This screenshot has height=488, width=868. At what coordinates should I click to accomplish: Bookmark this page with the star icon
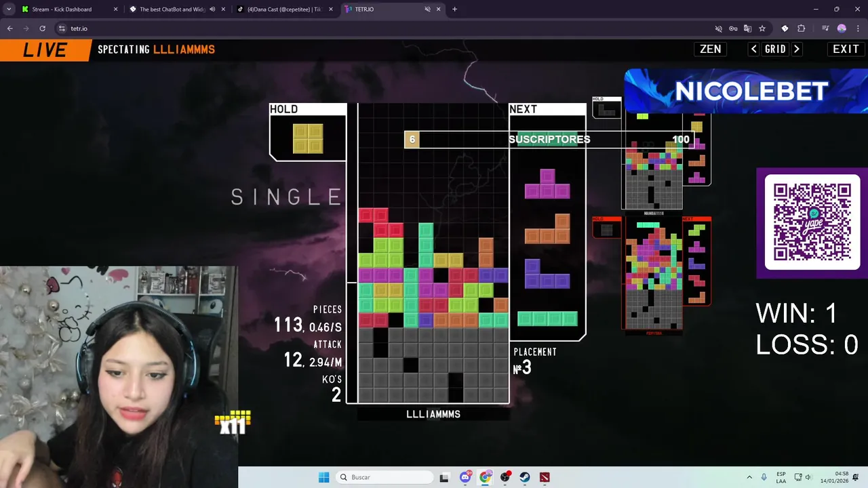coord(762,28)
